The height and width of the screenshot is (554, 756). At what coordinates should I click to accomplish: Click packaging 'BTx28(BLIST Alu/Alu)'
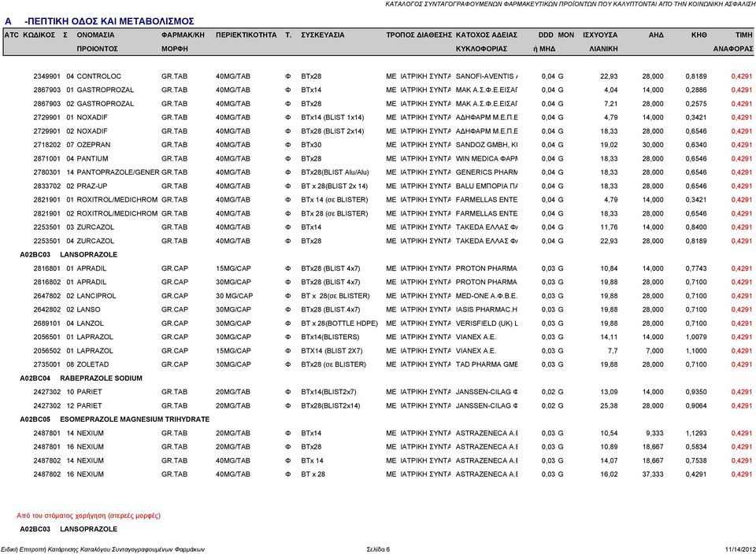tap(335, 172)
